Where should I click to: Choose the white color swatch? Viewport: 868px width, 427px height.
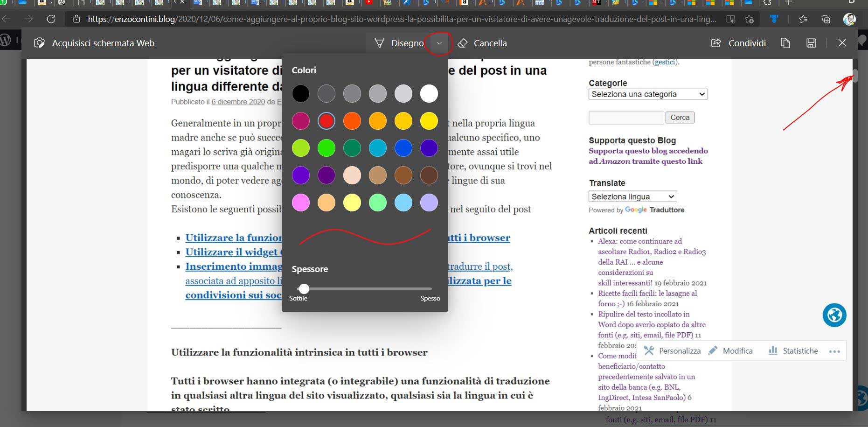point(429,94)
